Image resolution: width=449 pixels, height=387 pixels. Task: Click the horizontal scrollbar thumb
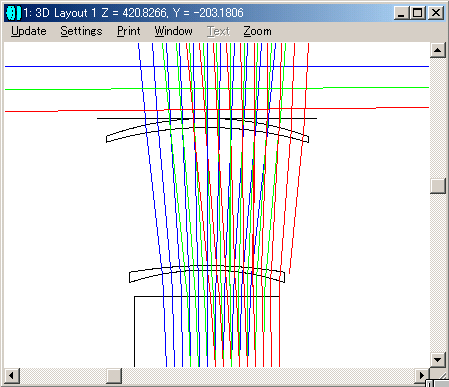(x=114, y=376)
